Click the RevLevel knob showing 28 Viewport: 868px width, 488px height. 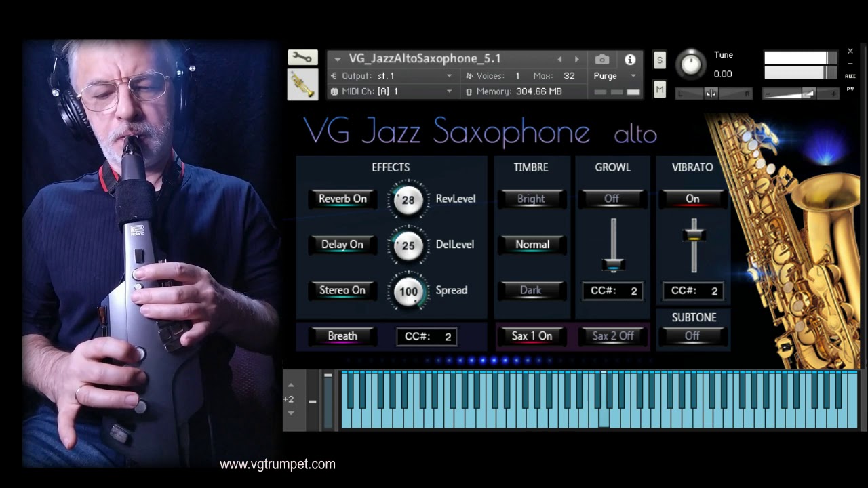tap(408, 200)
